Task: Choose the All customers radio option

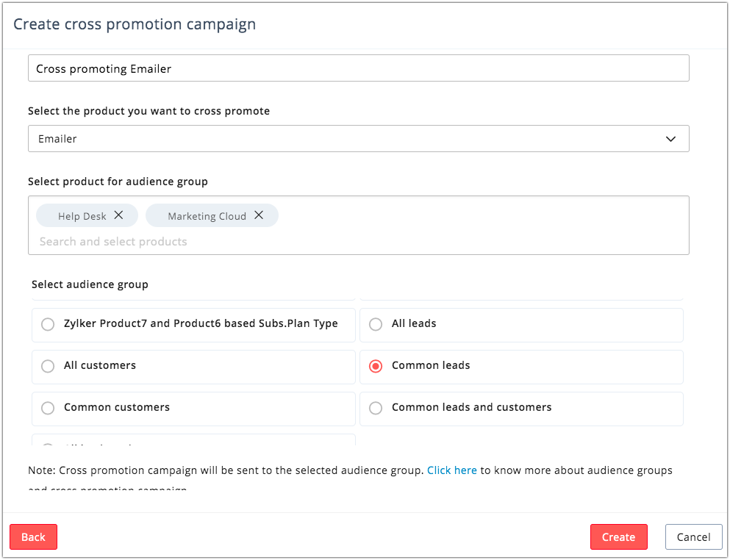Action: (x=48, y=366)
